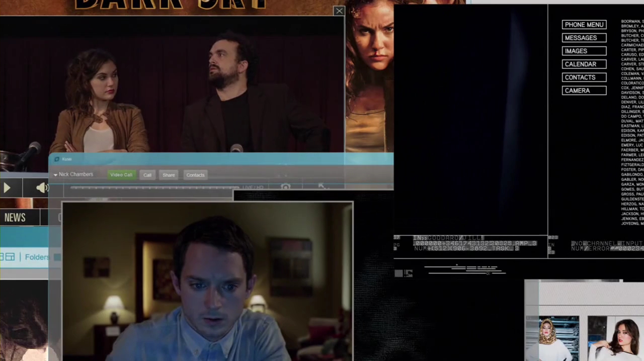Select the "DAVIDSON" entry in contact list
This screenshot has height=361, width=644.
[632, 93]
